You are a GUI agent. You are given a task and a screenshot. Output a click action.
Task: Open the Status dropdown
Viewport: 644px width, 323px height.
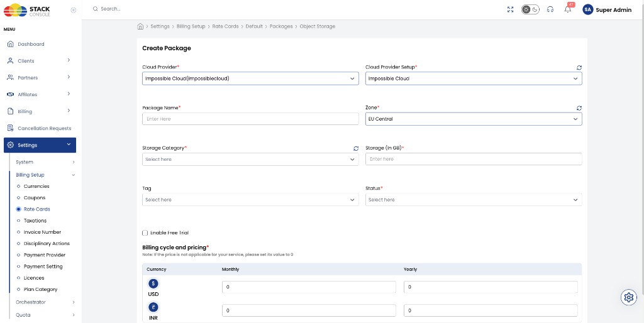(x=474, y=200)
